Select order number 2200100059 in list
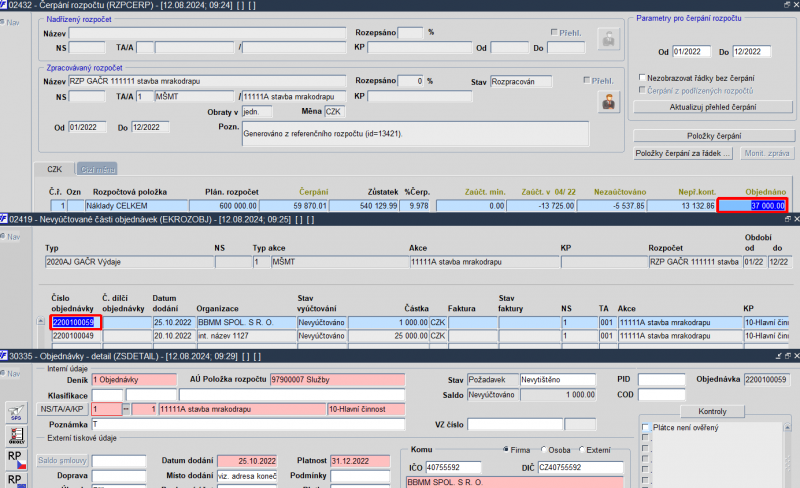This screenshot has height=488, width=800. [76, 322]
